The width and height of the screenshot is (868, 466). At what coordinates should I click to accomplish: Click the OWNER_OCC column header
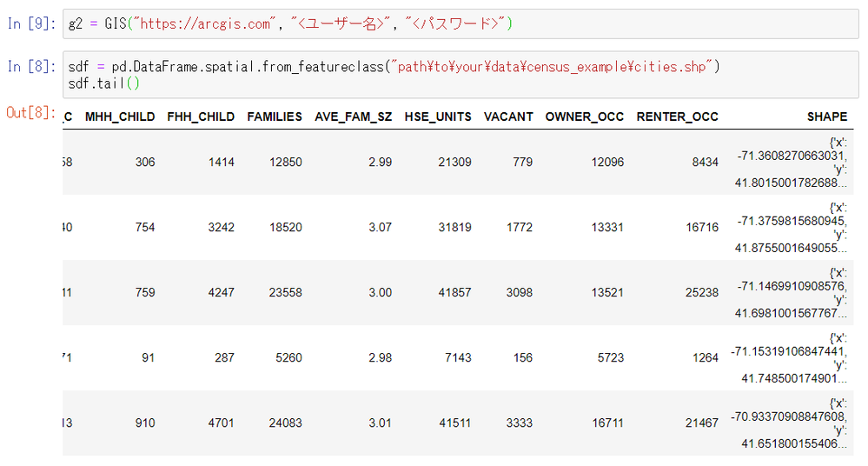point(584,116)
